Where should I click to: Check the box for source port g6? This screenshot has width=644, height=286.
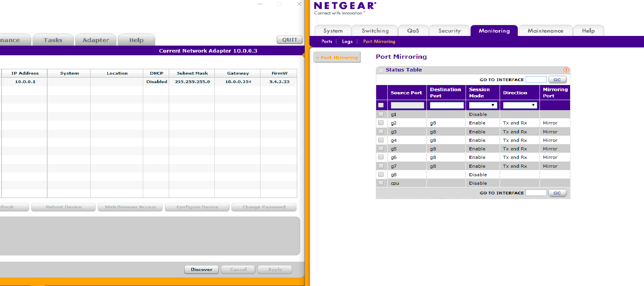(x=381, y=157)
